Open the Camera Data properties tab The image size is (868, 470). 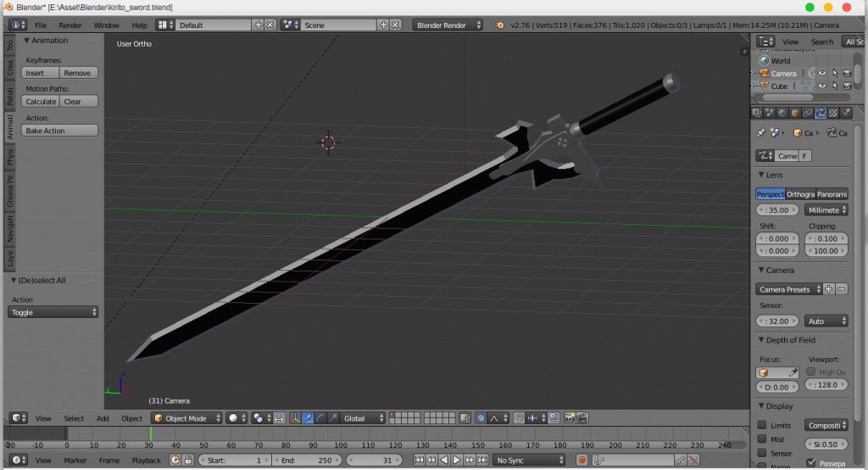point(821,113)
